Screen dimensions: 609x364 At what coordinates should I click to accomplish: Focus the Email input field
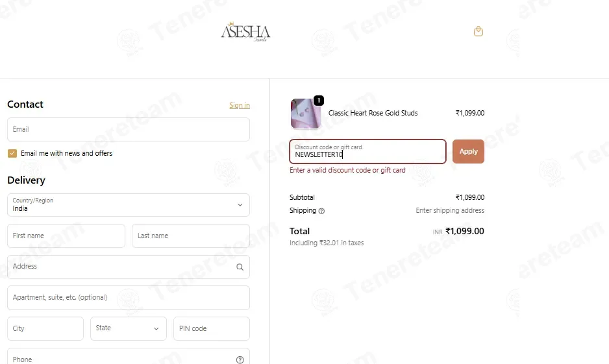click(129, 130)
